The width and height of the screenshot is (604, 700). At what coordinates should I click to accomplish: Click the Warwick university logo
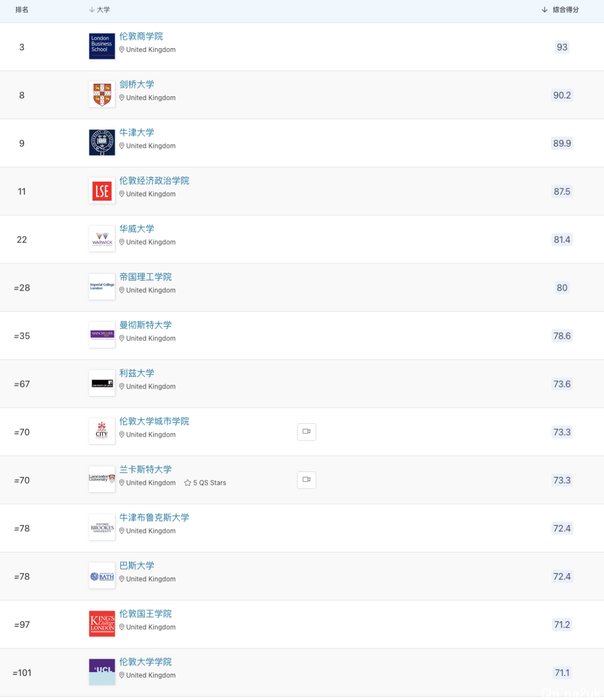[102, 239]
